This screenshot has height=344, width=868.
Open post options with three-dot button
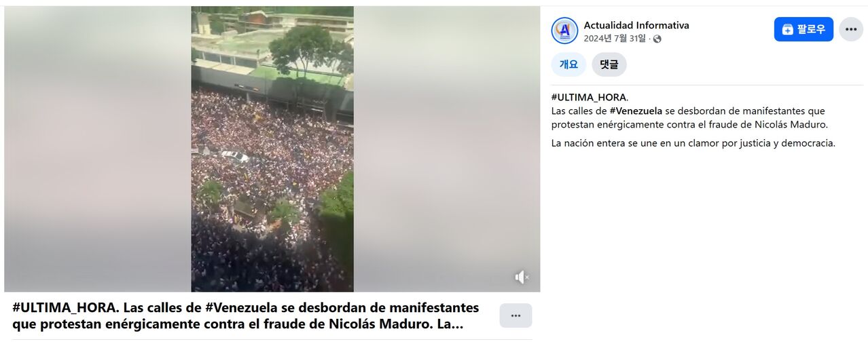851,29
